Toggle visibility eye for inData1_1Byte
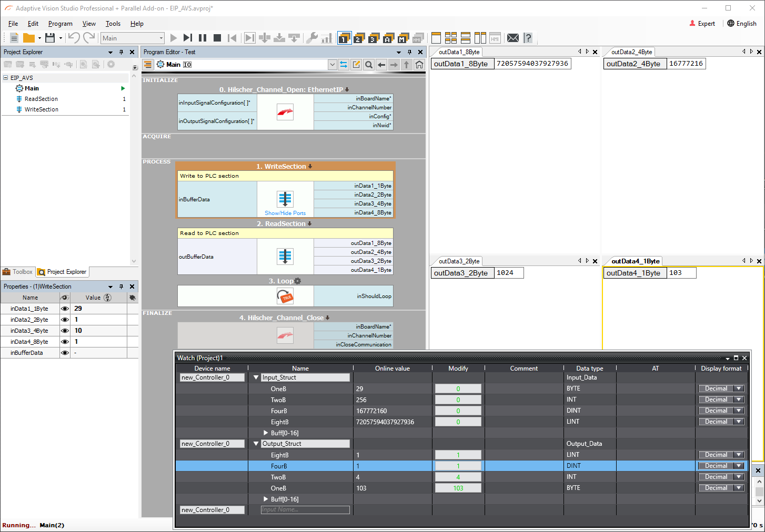 [65, 309]
